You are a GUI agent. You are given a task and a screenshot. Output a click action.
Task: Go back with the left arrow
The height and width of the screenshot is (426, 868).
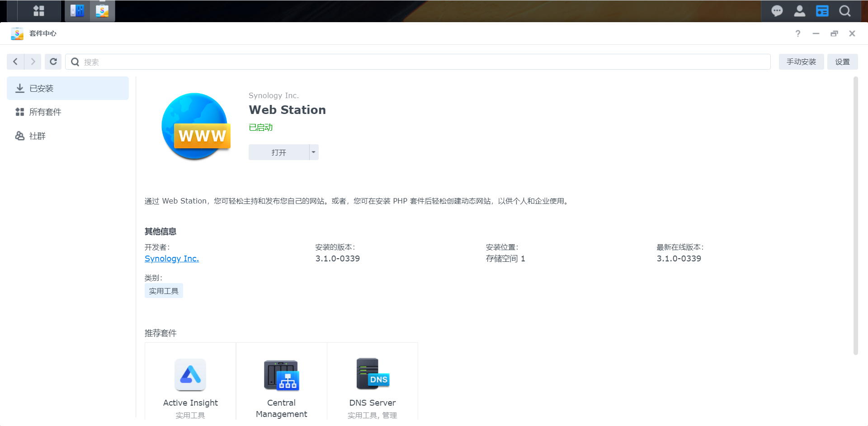(x=15, y=62)
